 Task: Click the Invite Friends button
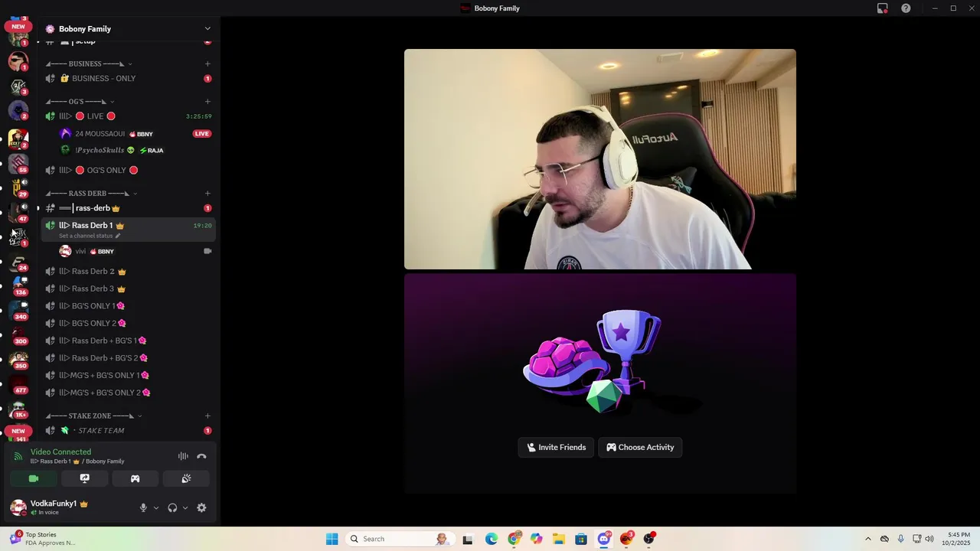click(556, 447)
